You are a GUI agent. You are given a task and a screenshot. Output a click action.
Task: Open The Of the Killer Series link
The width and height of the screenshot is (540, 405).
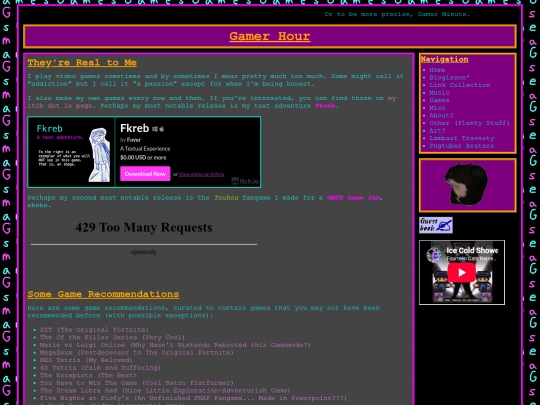pos(112,337)
